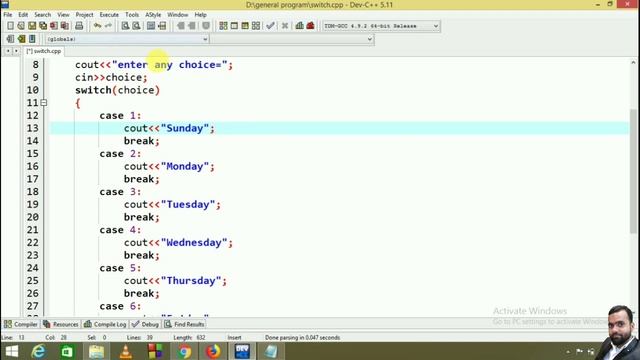
Task: Open the Compile Log bottom tab
Action: click(x=105, y=324)
